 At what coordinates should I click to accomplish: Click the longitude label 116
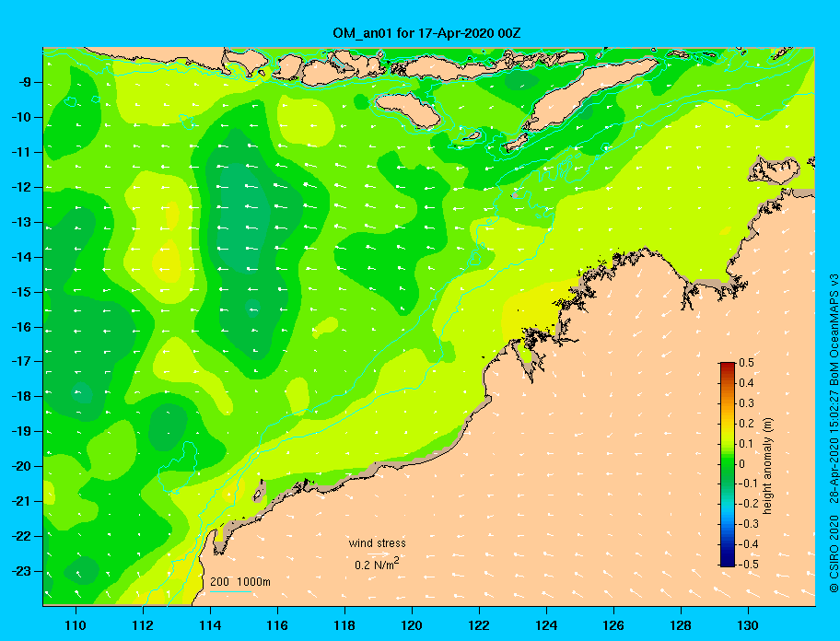pyautogui.click(x=277, y=625)
